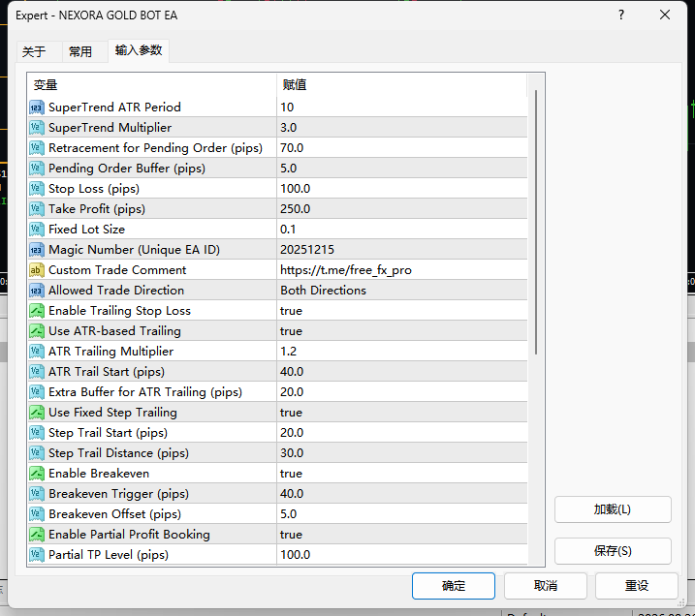Click the help question mark in title bar
The height and width of the screenshot is (616, 695).
pyautogui.click(x=621, y=15)
